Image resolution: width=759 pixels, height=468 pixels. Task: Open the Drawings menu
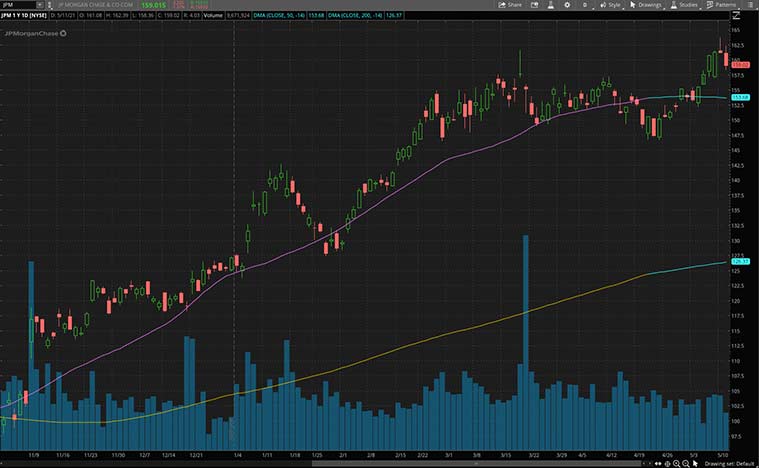[x=646, y=5]
